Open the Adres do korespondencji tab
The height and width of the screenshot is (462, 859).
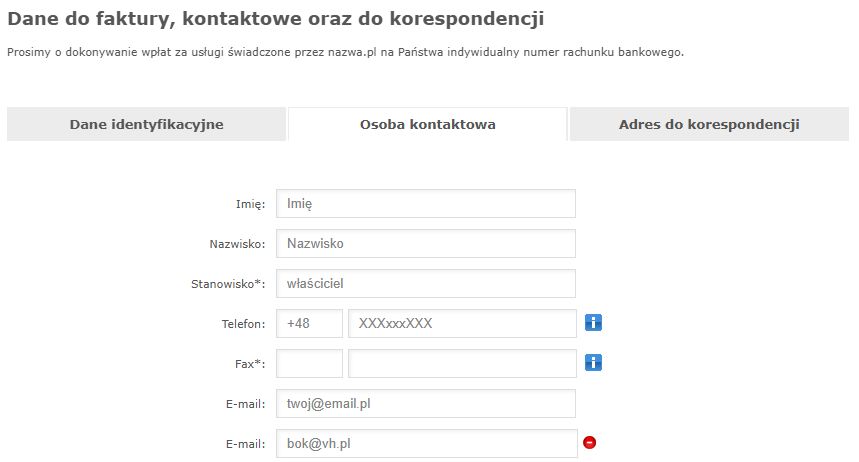click(x=708, y=125)
